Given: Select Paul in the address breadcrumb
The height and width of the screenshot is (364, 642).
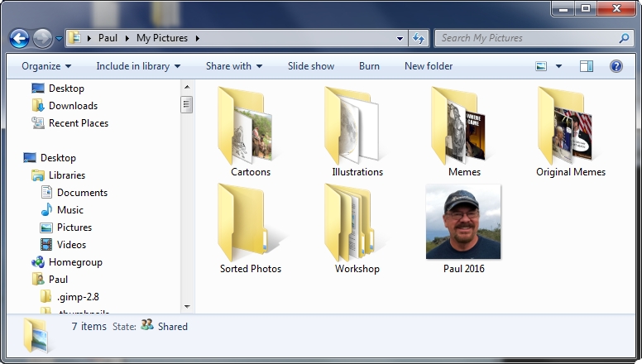Looking at the screenshot, I should tap(108, 38).
